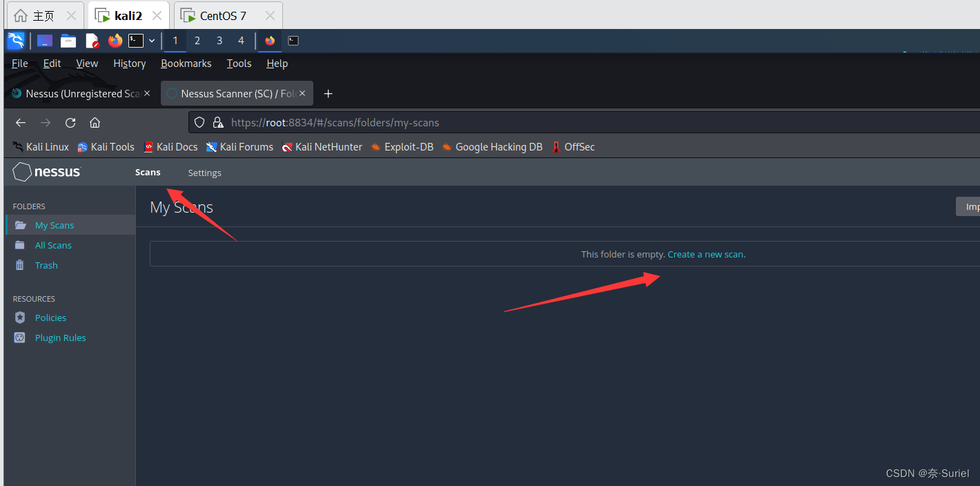Switch to workspace 1
Image resolution: width=980 pixels, height=486 pixels.
pos(175,41)
